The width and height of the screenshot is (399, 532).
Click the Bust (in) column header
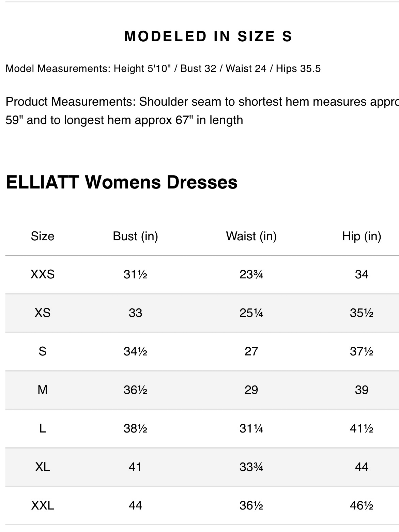coord(135,236)
